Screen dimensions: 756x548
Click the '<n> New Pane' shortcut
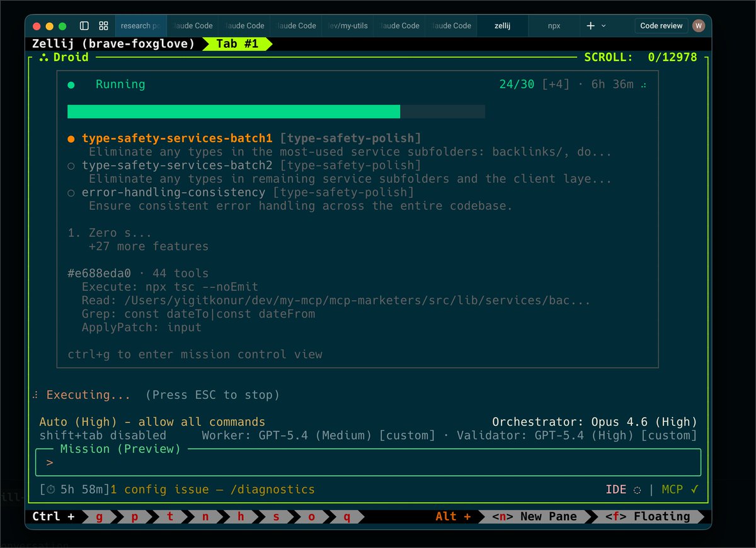534,517
